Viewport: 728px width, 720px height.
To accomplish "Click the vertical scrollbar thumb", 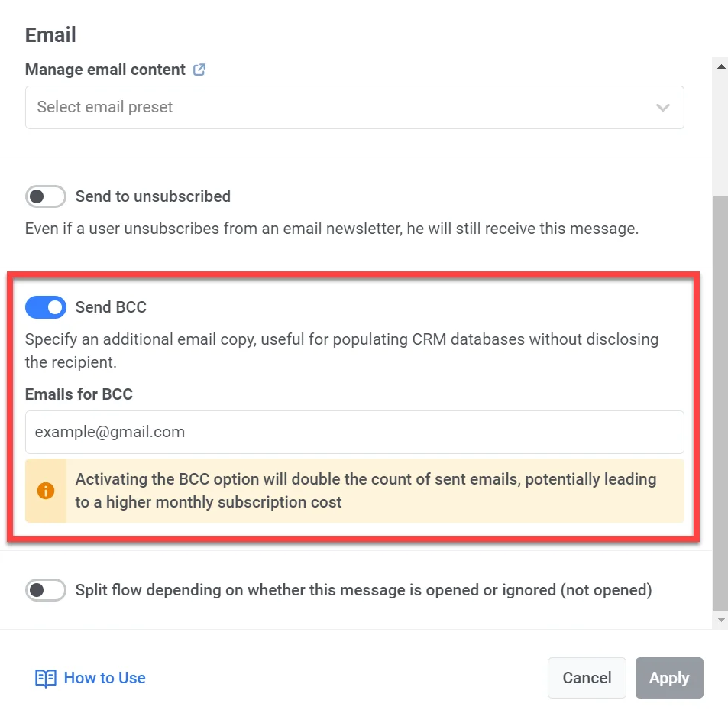I will pyautogui.click(x=720, y=397).
